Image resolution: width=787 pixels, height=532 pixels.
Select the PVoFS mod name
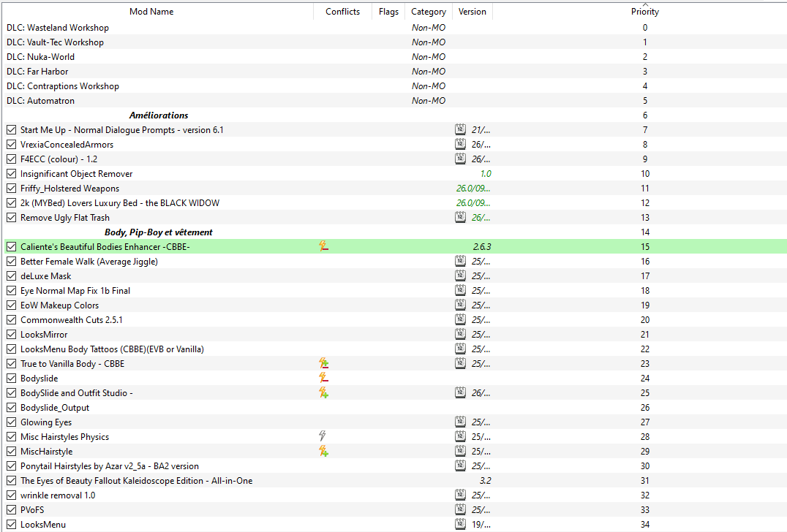coord(32,509)
